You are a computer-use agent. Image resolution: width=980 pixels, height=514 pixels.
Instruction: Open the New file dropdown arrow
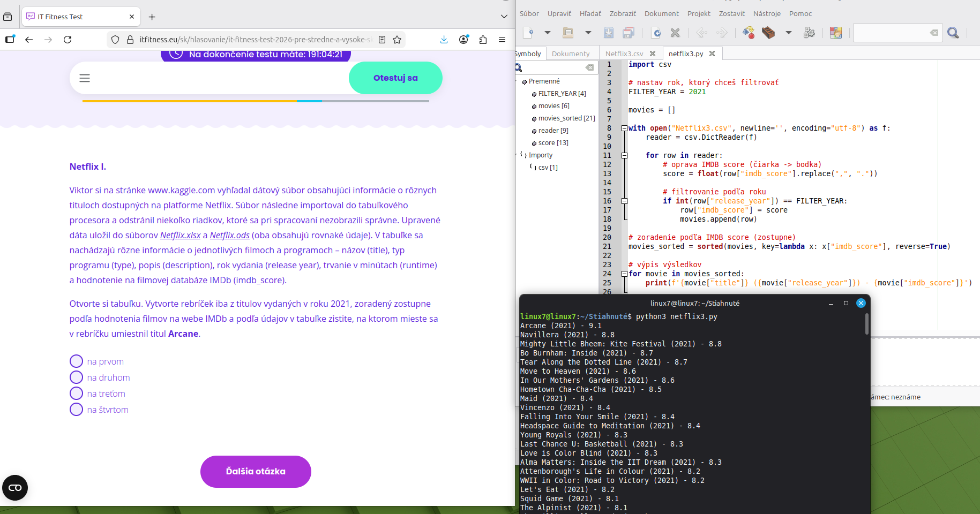547,33
